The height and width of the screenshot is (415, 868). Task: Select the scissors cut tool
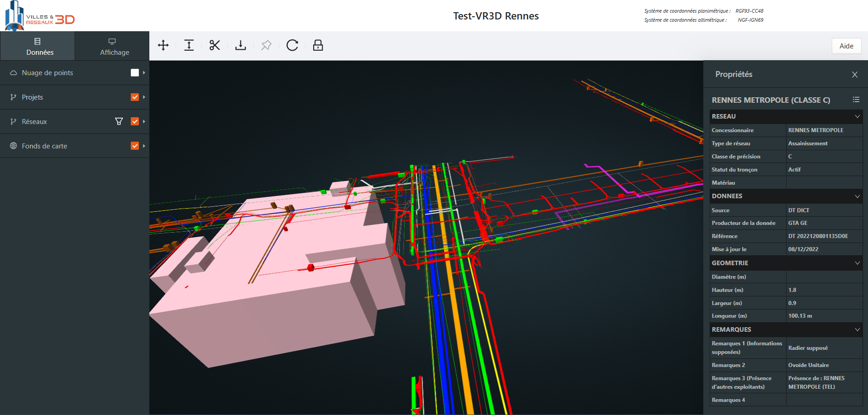point(215,45)
